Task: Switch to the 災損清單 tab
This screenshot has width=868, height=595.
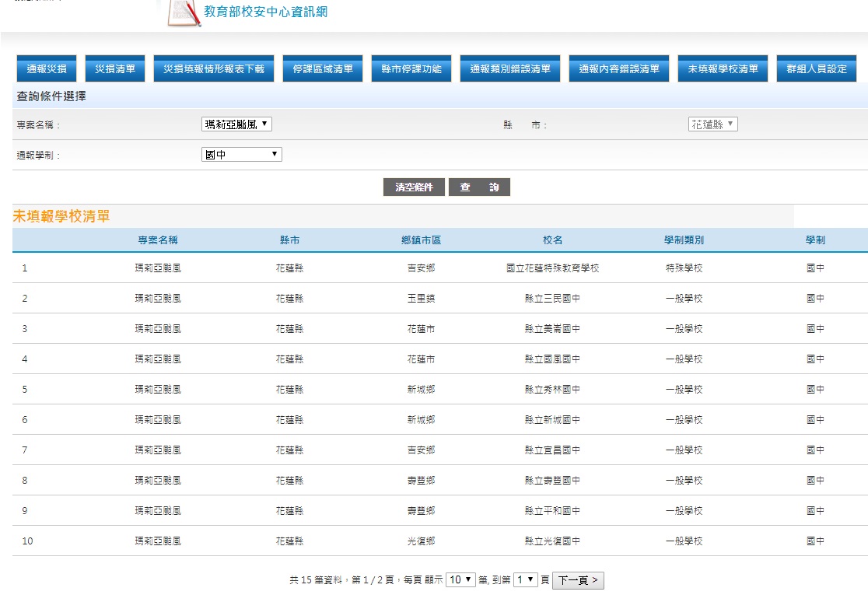Action: (x=115, y=69)
